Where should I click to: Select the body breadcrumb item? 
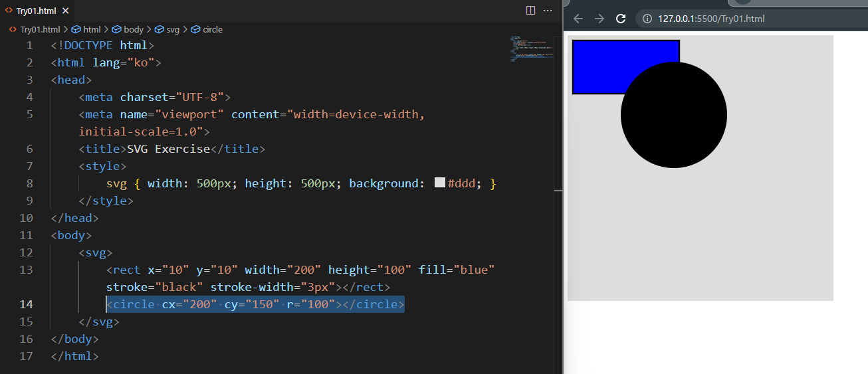pos(128,29)
